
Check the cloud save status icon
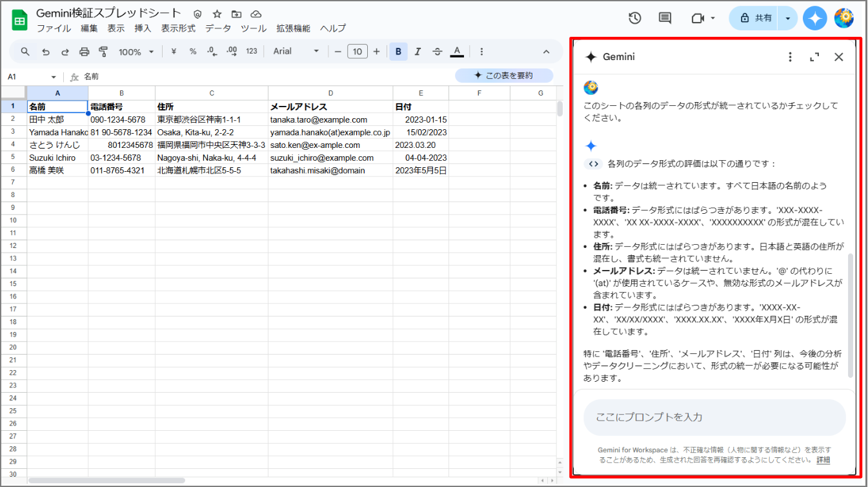[256, 14]
